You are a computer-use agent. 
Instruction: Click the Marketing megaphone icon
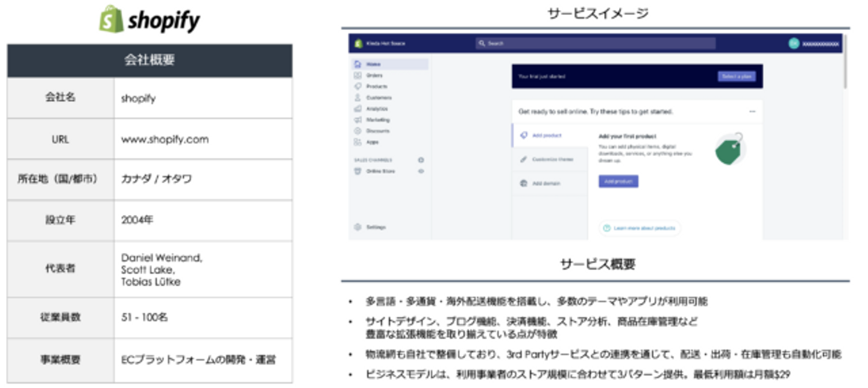tap(357, 119)
